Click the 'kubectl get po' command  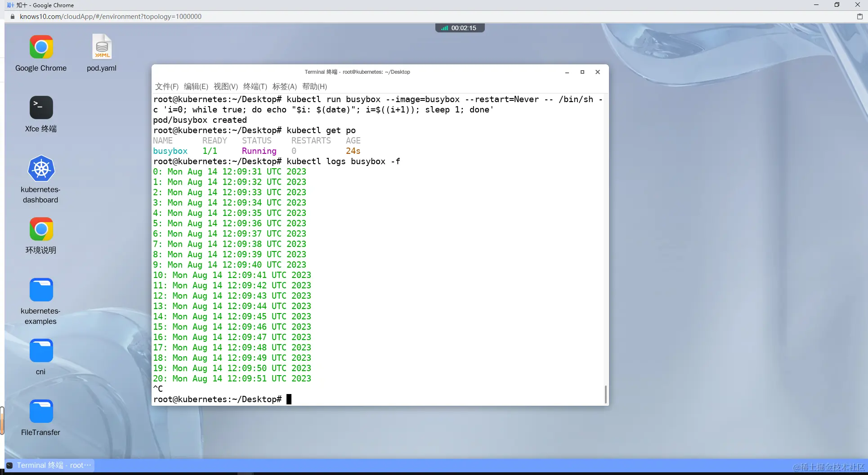click(321, 130)
